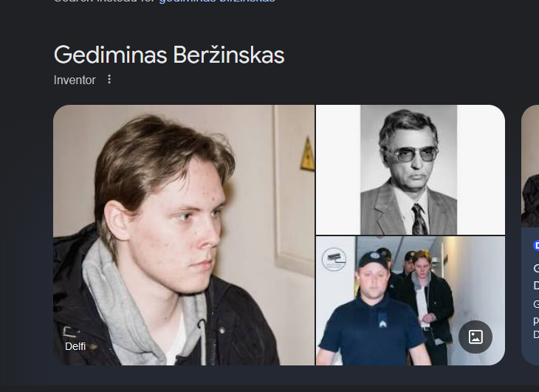This screenshot has height=392, width=539.
Task: Select the dark card body at right edge
Action: [x=530, y=295]
